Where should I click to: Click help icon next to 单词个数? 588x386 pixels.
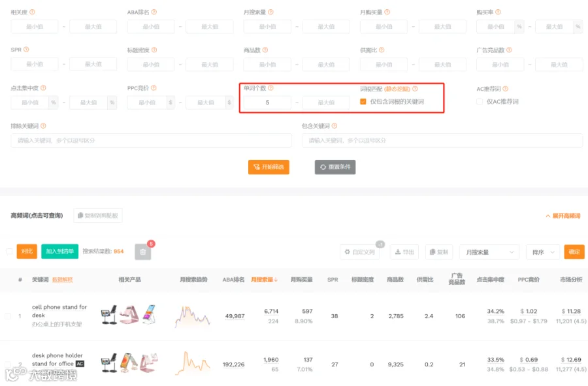(x=270, y=88)
